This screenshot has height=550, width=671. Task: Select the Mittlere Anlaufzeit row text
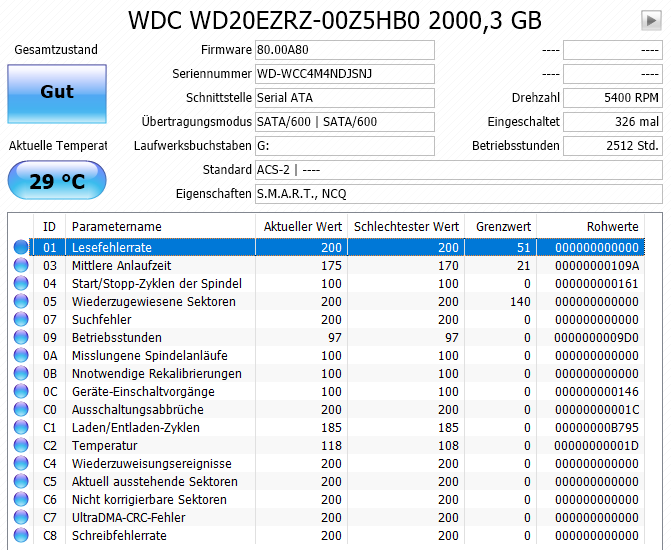click(x=122, y=265)
